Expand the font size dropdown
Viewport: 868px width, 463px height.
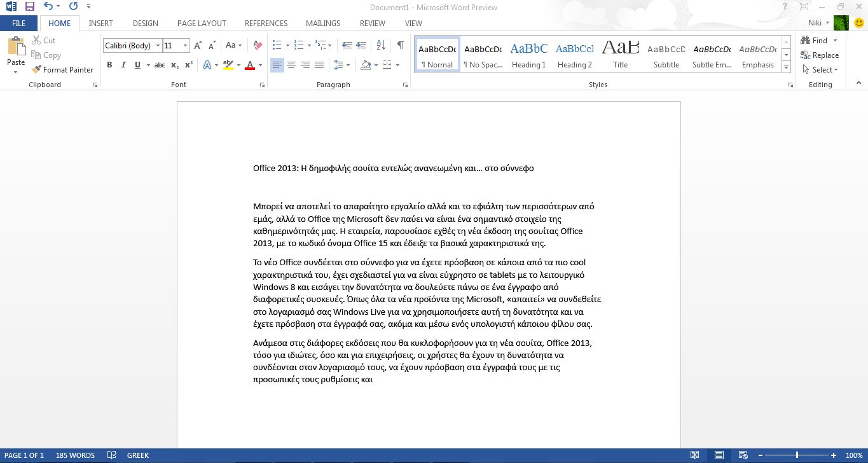click(x=185, y=45)
